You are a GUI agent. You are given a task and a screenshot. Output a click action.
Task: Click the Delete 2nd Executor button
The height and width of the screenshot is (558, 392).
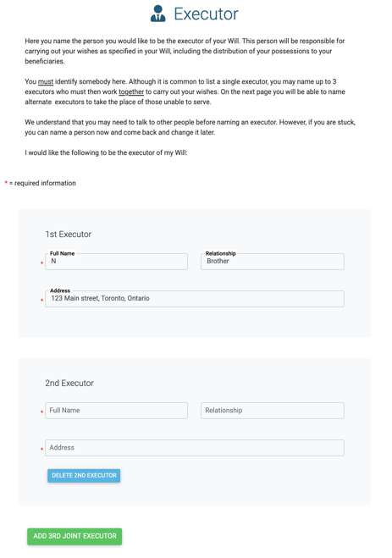click(x=84, y=475)
